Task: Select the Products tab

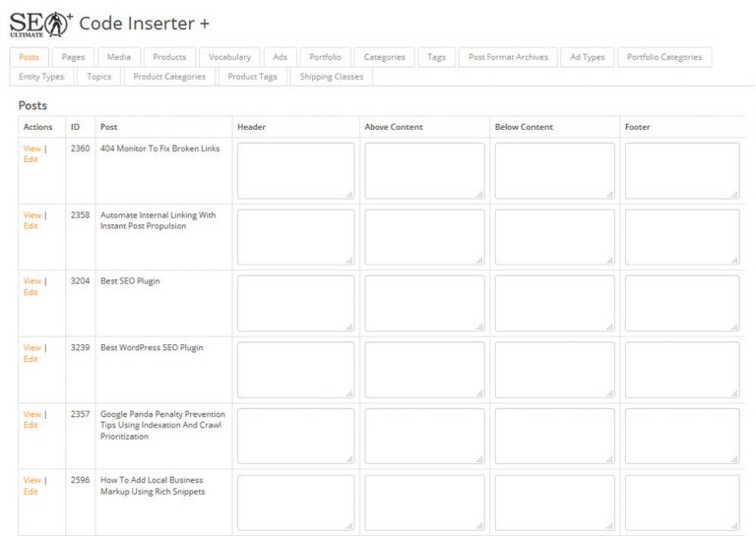Action: coord(169,57)
